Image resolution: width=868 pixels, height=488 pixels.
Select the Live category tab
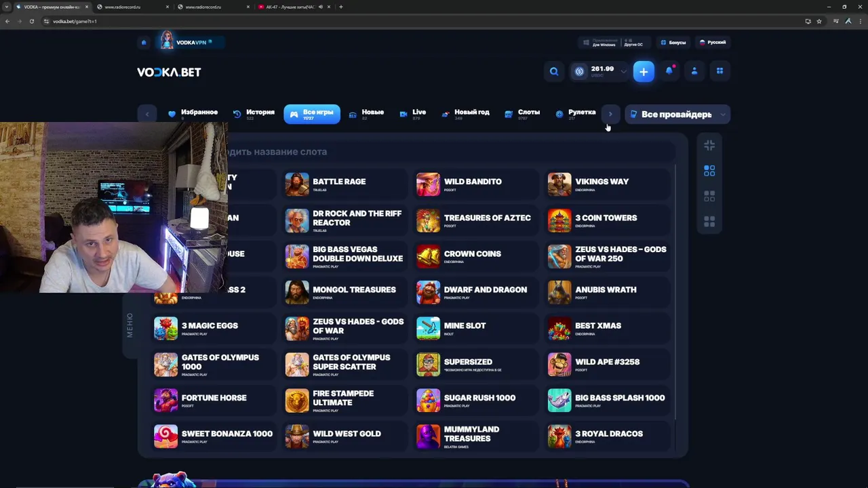tap(412, 114)
